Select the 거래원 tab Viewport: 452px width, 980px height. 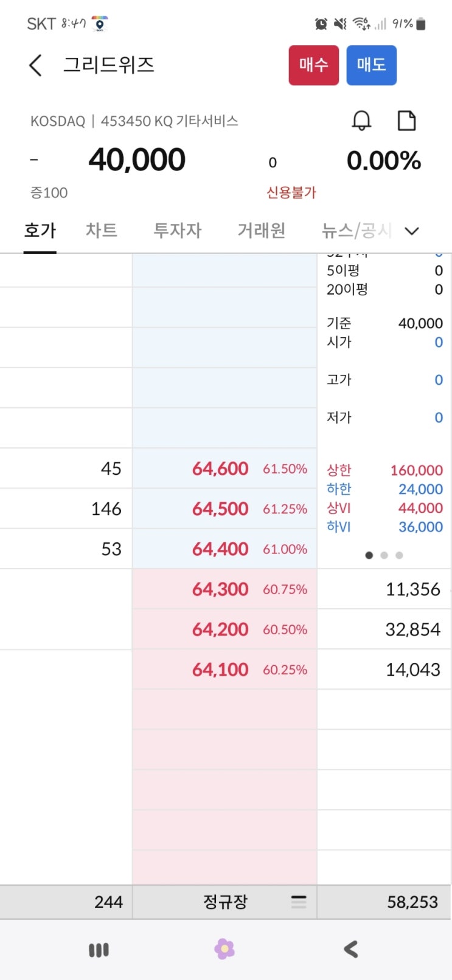(261, 231)
